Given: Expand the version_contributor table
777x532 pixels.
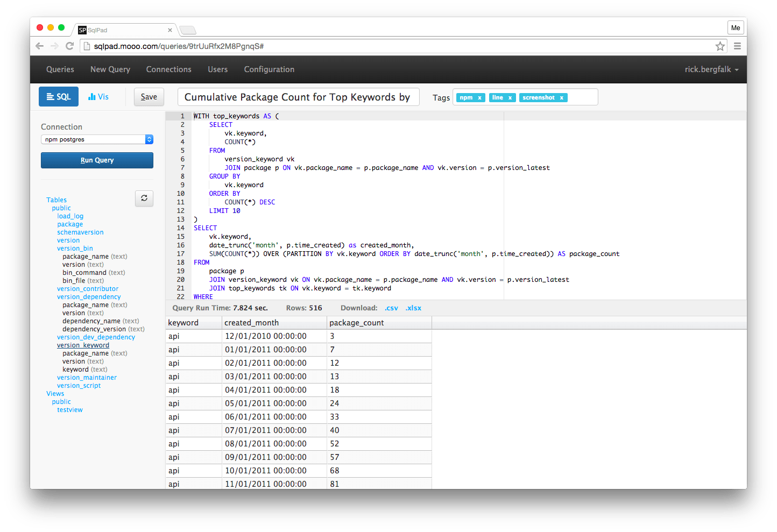Looking at the screenshot, I should point(88,289).
